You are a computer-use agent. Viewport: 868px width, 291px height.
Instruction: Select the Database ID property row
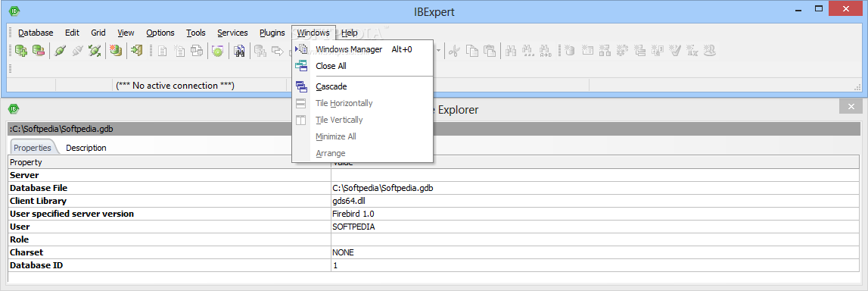434,265
